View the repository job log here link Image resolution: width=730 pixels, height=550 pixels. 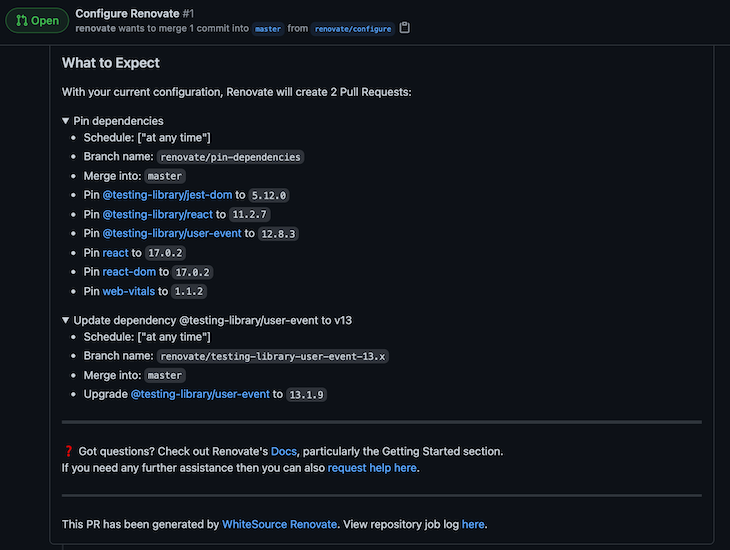[473, 524]
